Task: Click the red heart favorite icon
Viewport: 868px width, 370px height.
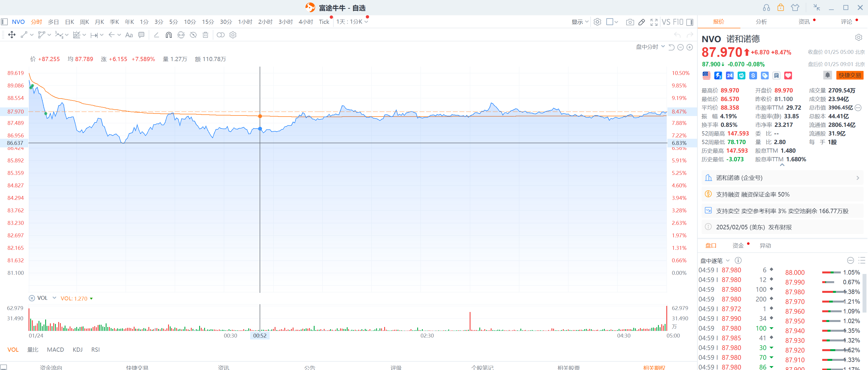Action: [788, 75]
